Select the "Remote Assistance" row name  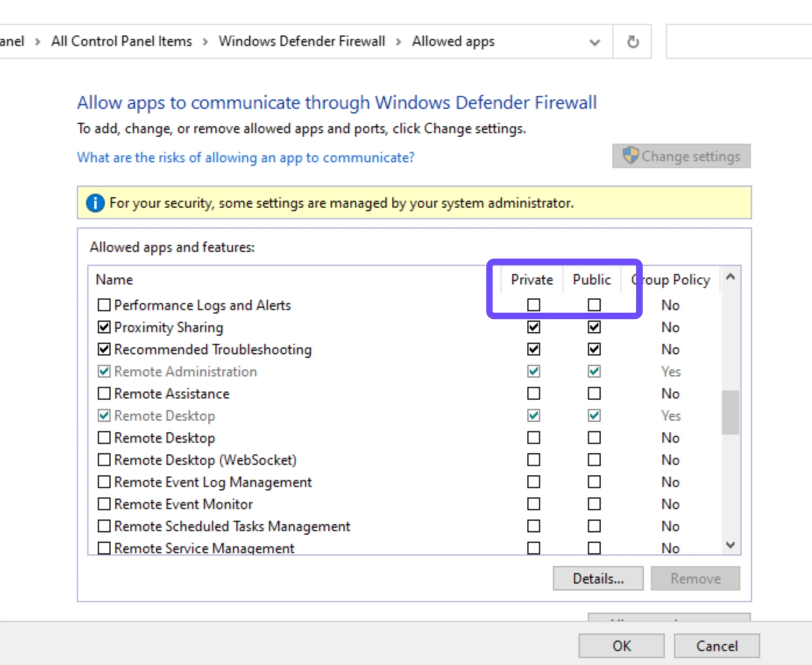172,394
